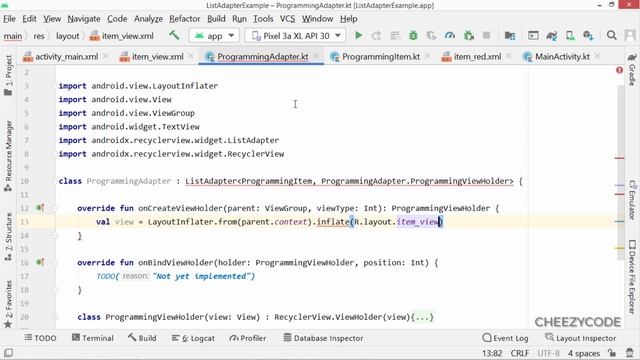Collapse the onBindViewHolder function fold
Image resolution: width=640 pixels, height=360 pixels.
coord(55,262)
